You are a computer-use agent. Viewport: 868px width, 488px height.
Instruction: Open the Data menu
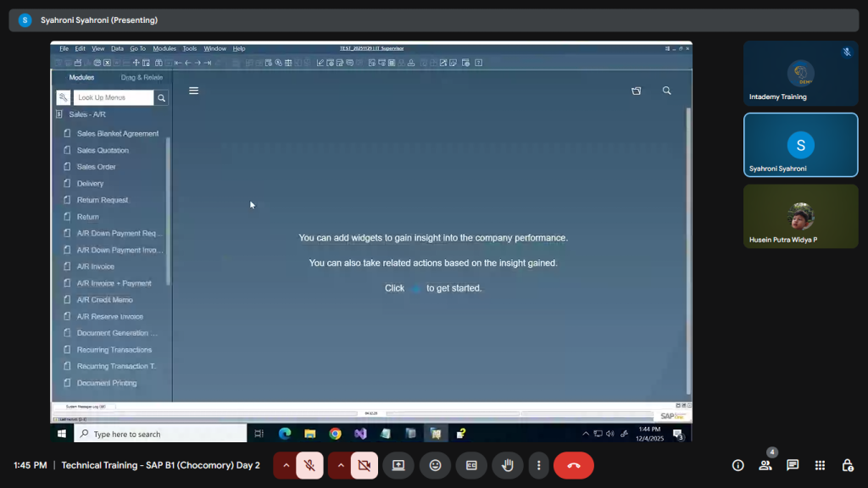point(117,48)
